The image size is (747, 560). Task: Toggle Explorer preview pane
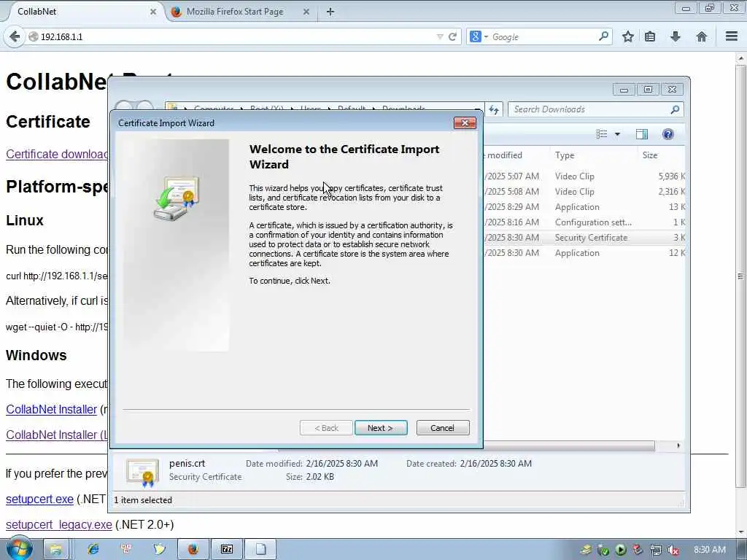tap(642, 134)
